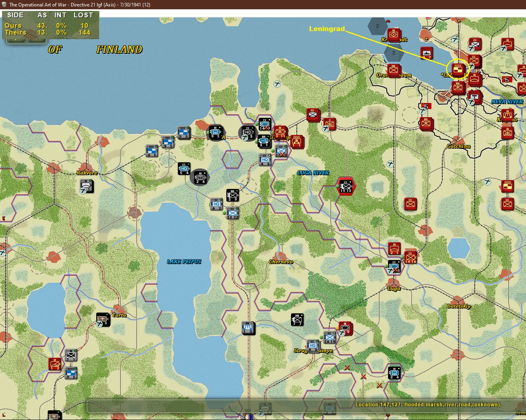
Task: Select the Soviet naval ship unit counter
Action: click(x=427, y=53)
